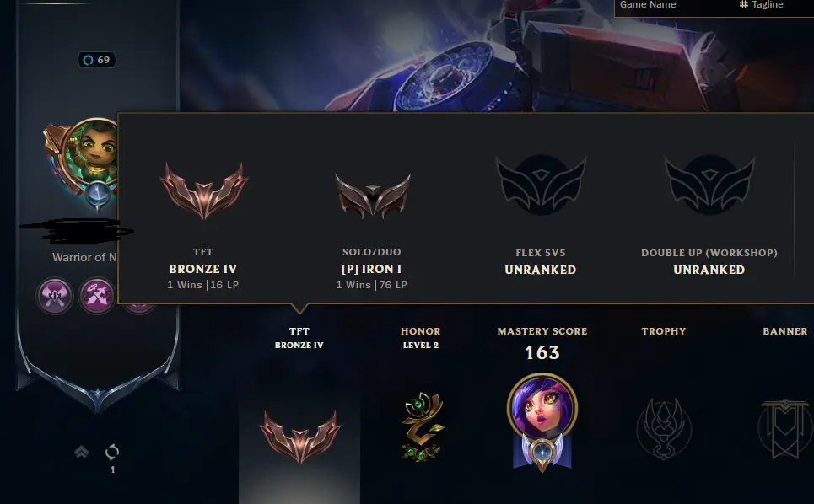Click the refresh arrows icon under banner

click(112, 452)
